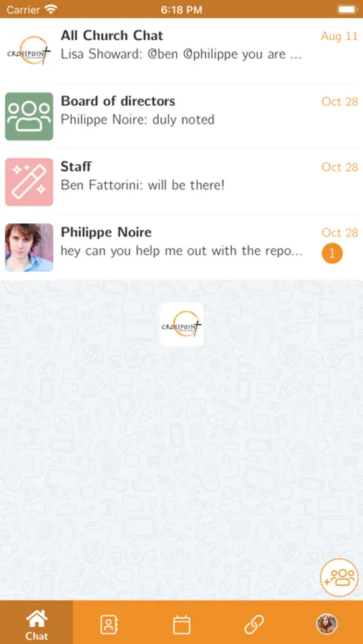Tap the unread badge showing 1
The image size is (363, 644).
point(332,253)
